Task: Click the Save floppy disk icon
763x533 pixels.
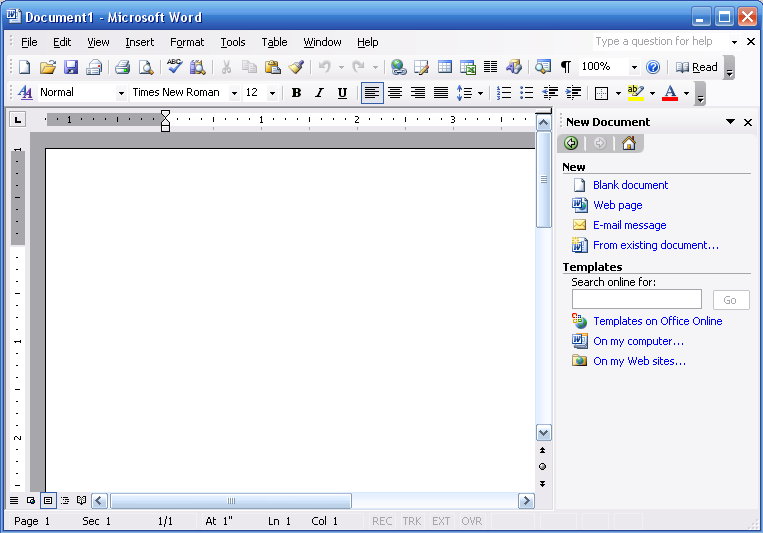Action: [71, 67]
